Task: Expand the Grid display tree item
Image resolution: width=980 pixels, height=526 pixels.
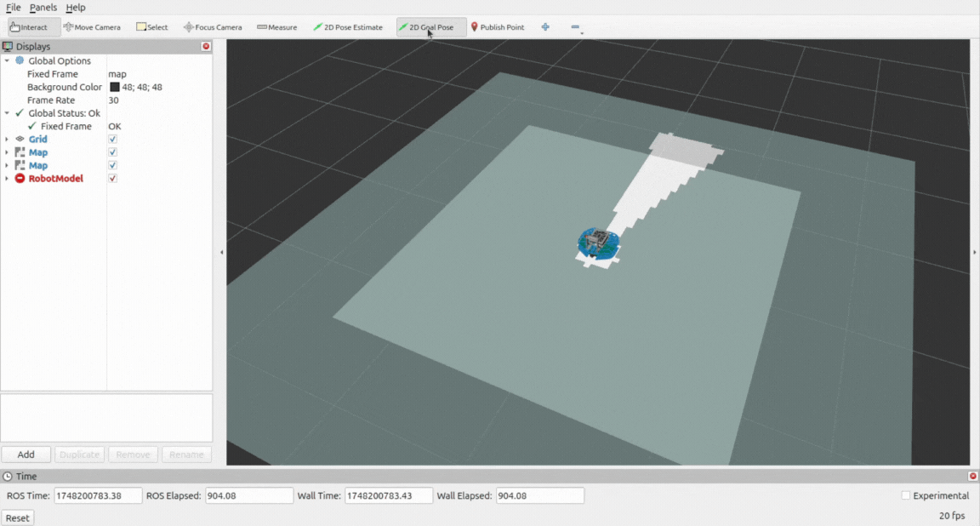Action: (x=7, y=140)
